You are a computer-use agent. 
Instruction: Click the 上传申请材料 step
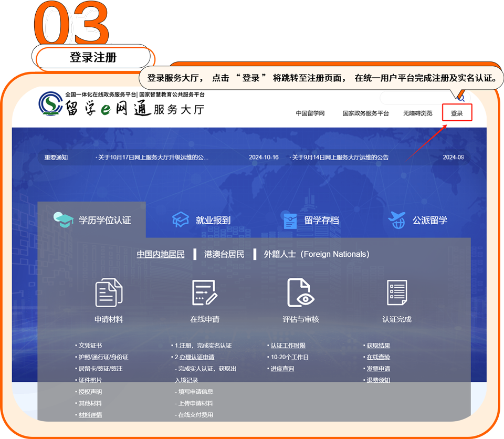196,403
